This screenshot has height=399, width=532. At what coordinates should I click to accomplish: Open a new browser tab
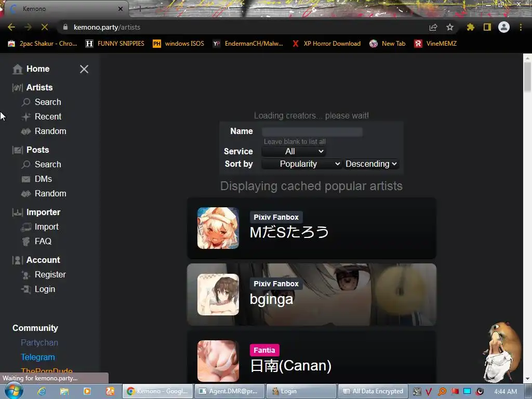pos(139,9)
